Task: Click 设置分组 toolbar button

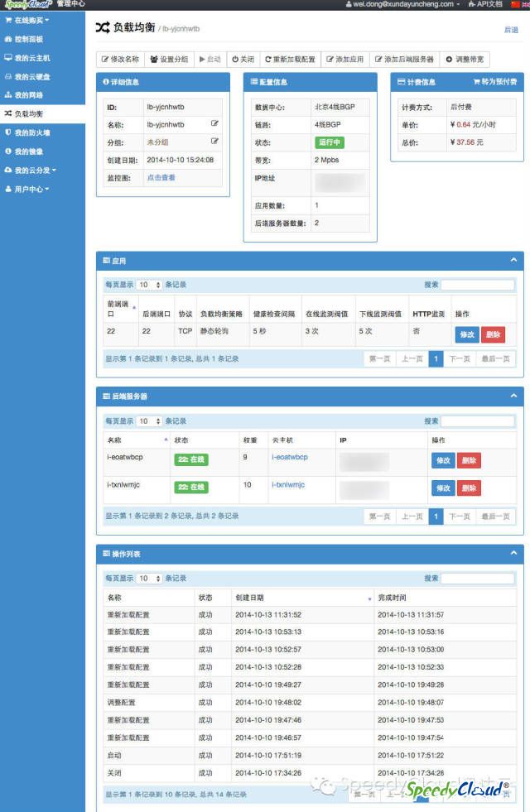Action: tap(169, 59)
